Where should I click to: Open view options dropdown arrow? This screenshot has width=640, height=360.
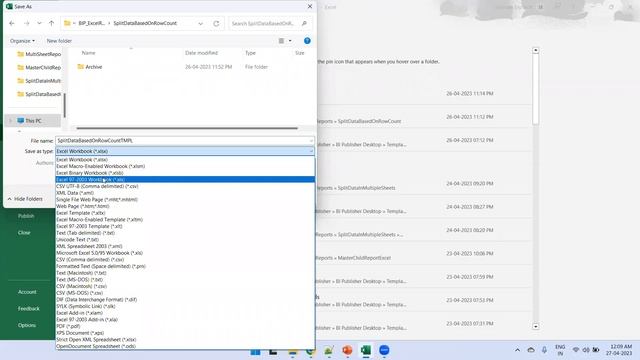click(290, 41)
